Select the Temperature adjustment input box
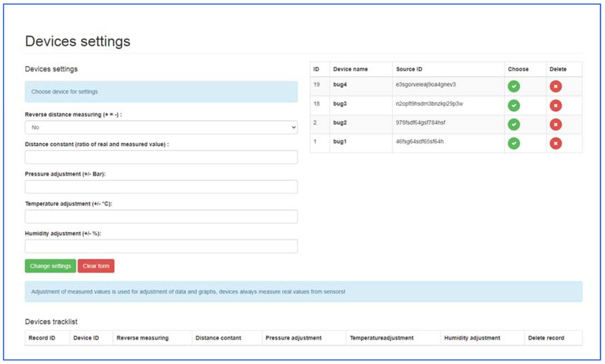Viewport: 605px width, 364px height. click(161, 216)
